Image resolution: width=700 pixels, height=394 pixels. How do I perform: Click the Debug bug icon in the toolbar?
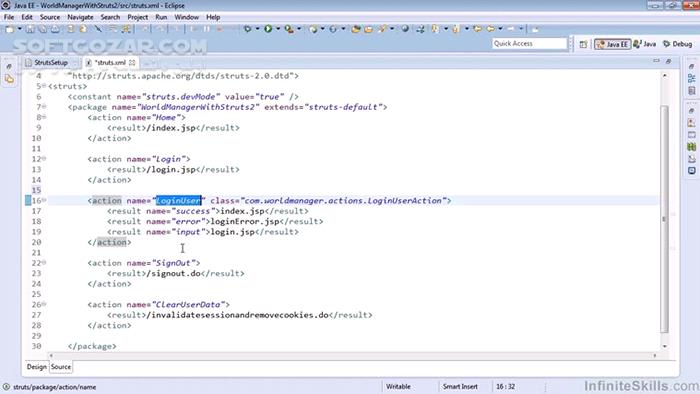click(247, 29)
